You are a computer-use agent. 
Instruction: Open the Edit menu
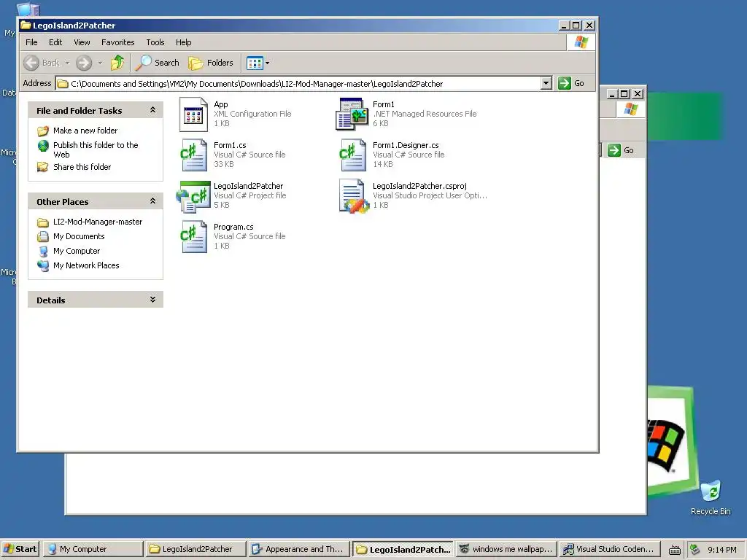(x=55, y=42)
